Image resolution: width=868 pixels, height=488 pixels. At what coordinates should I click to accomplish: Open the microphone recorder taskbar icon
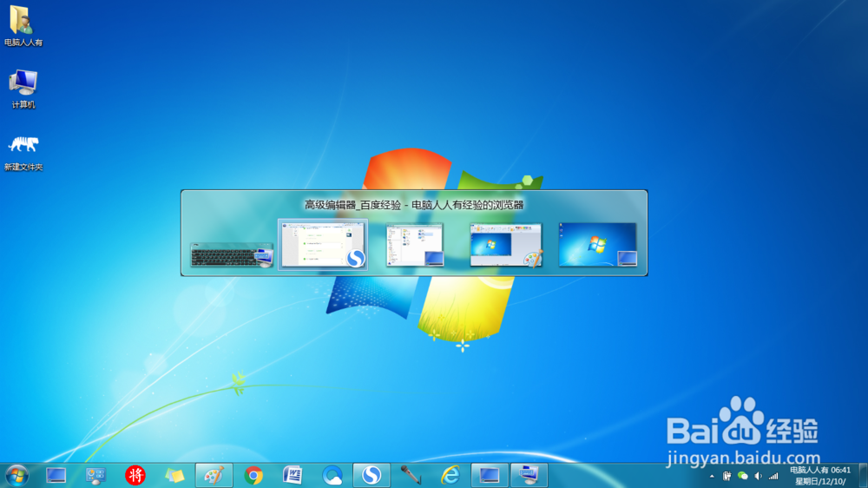(x=411, y=475)
